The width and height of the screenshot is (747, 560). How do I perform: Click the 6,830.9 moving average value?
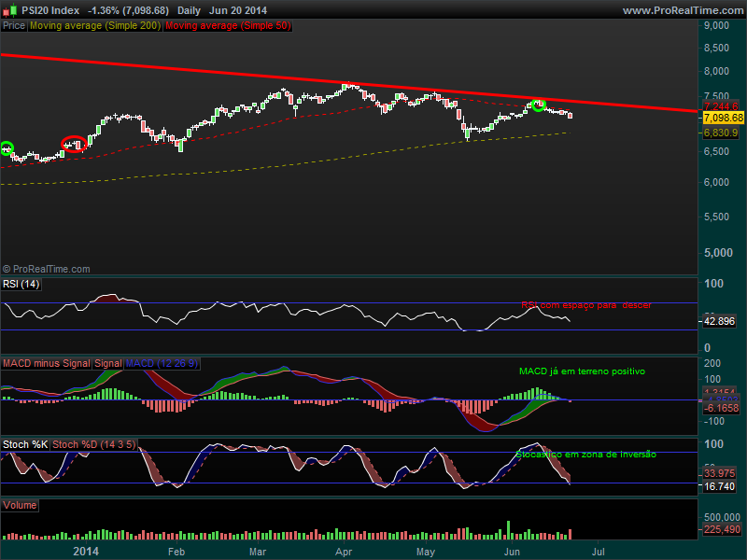click(x=721, y=133)
